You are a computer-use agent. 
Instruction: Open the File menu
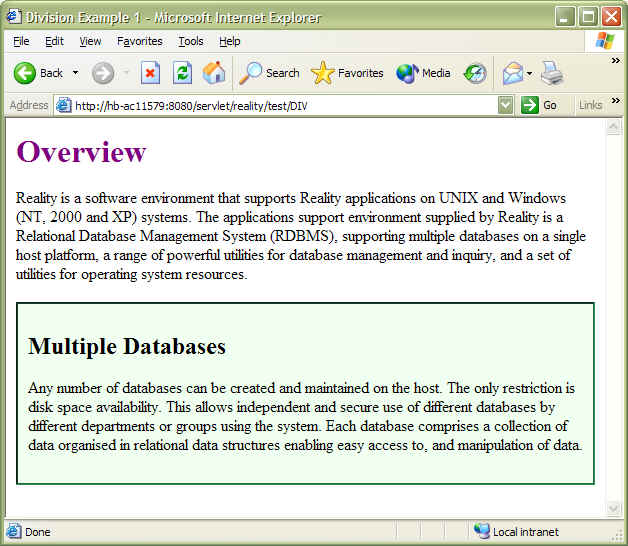[21, 41]
